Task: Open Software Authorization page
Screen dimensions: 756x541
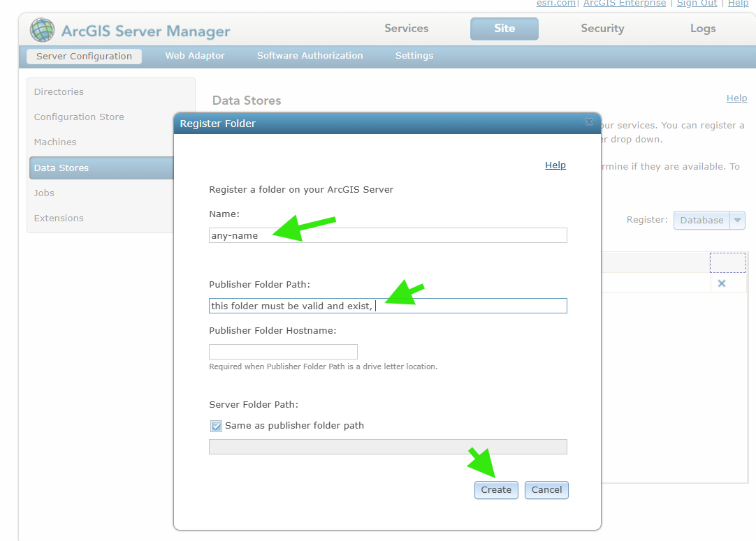Action: coord(310,56)
